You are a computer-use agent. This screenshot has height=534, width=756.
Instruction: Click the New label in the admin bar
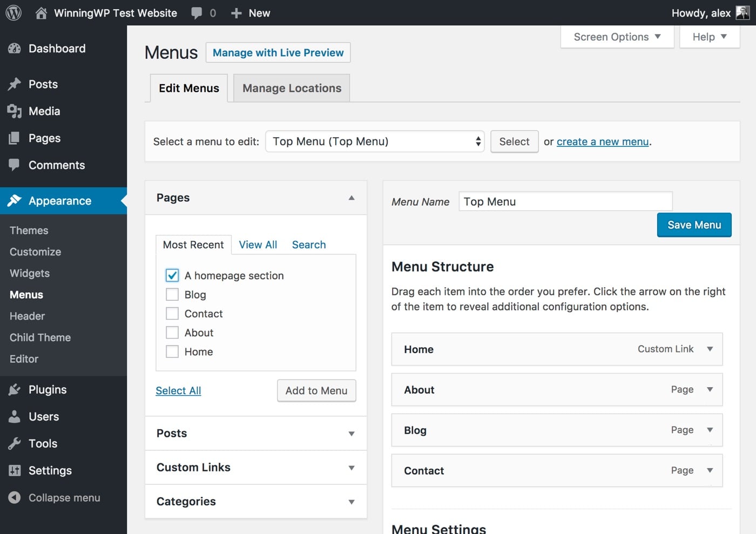point(259,13)
